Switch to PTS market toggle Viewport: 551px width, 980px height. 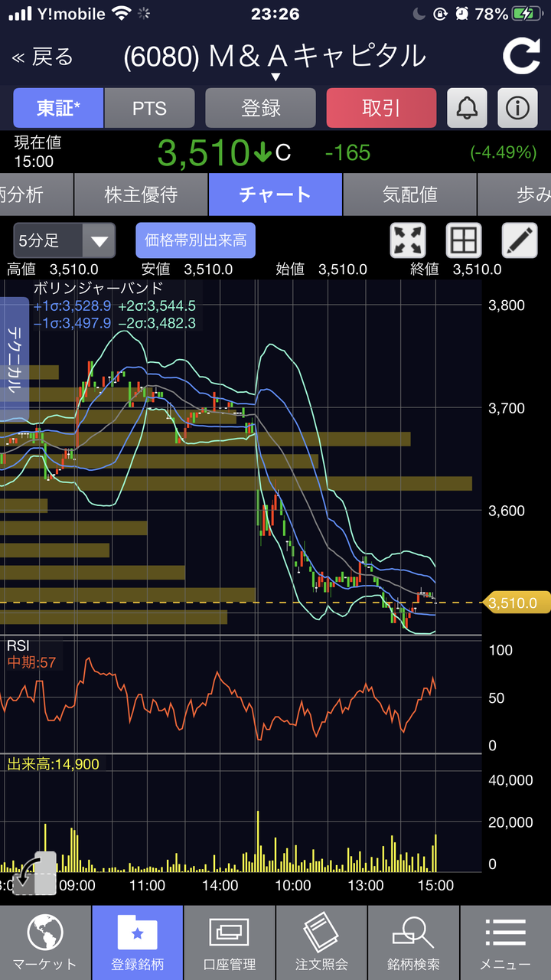pyautogui.click(x=149, y=108)
